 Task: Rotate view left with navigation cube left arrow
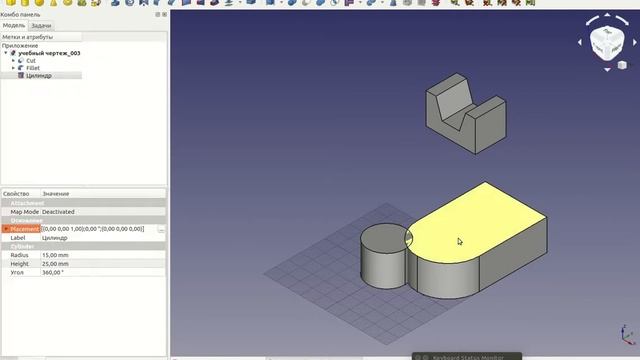click(580, 42)
